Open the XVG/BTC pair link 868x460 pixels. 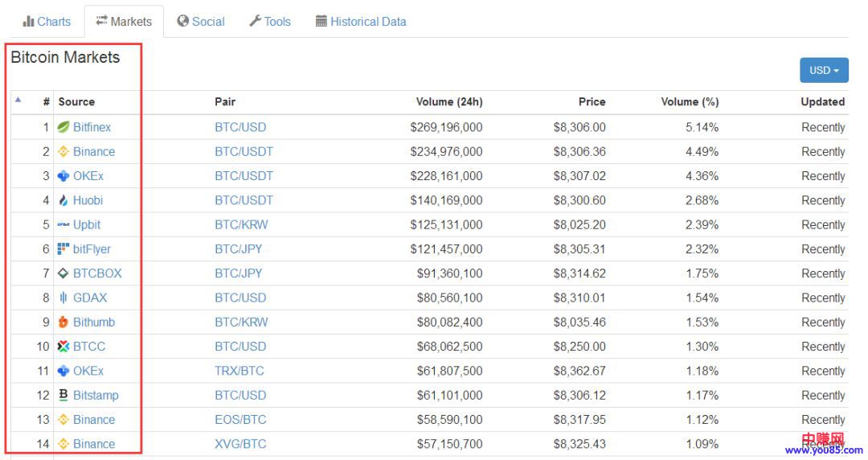(x=240, y=444)
